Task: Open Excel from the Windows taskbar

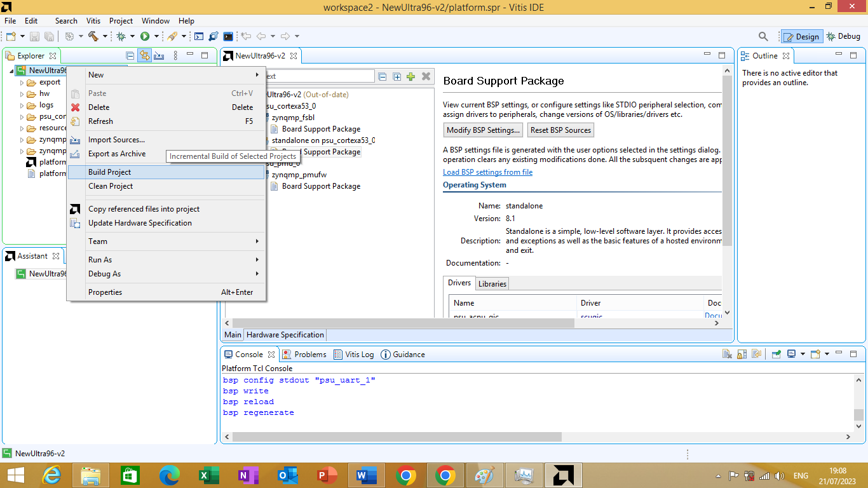Action: [209, 475]
